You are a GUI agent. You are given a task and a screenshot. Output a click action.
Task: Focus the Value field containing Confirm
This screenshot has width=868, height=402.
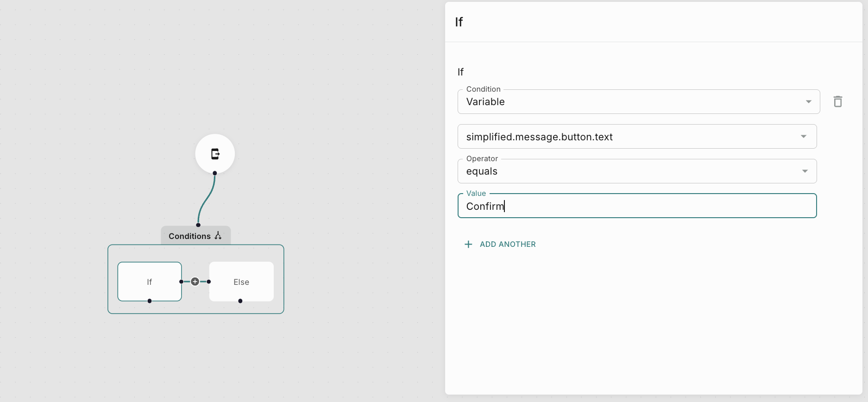click(x=637, y=206)
